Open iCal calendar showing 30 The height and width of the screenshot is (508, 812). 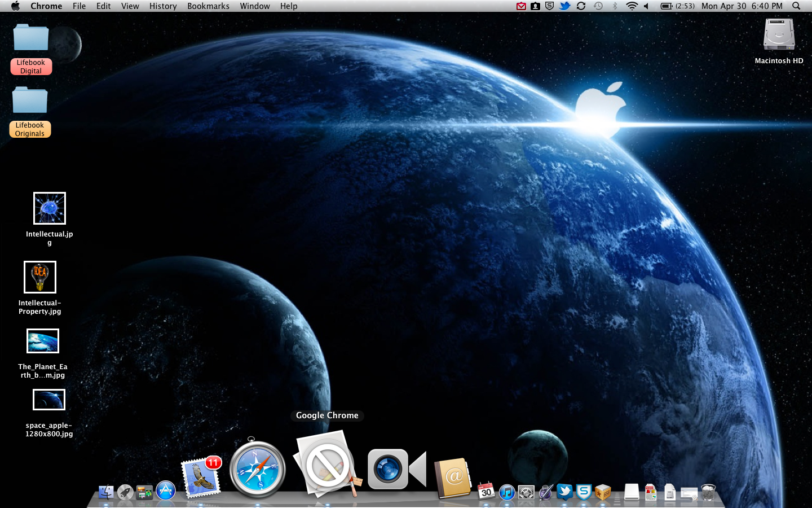click(x=486, y=491)
